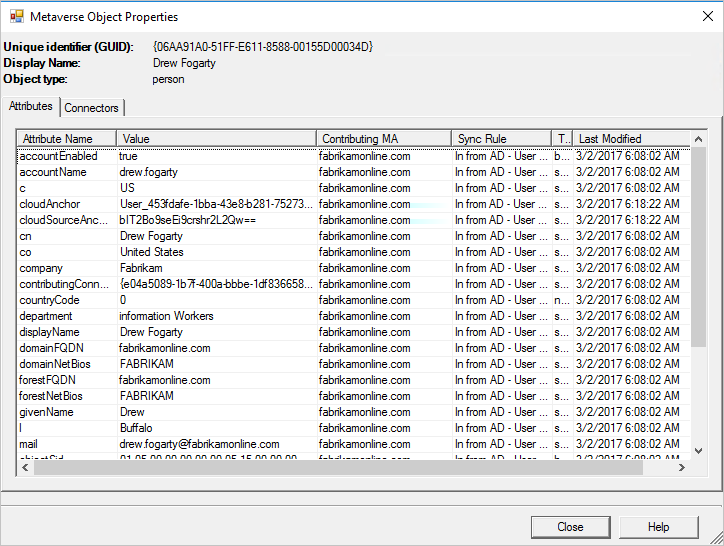Screen dimensions: 724x546
Task: Close the dialog with the X button
Action: click(x=707, y=16)
